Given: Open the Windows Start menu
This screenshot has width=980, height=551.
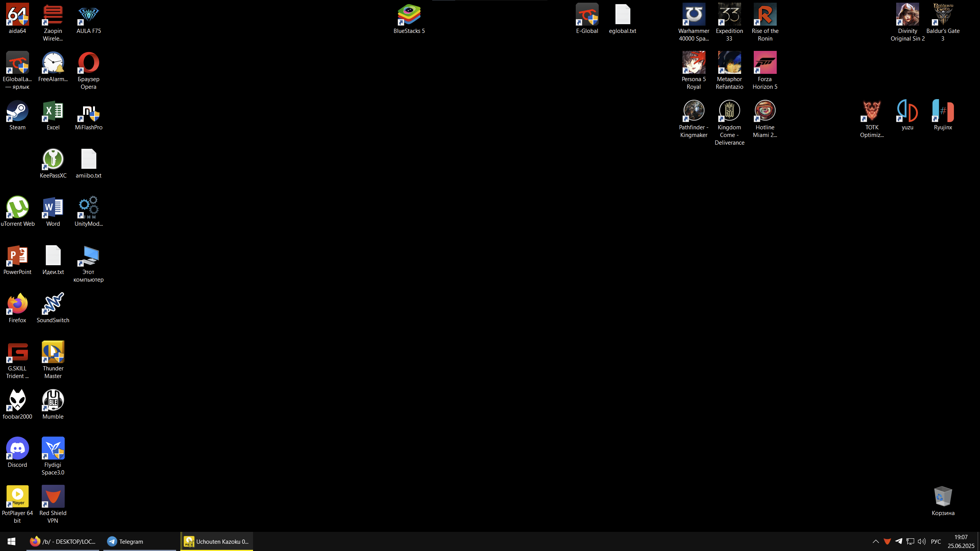Looking at the screenshot, I should click(11, 541).
